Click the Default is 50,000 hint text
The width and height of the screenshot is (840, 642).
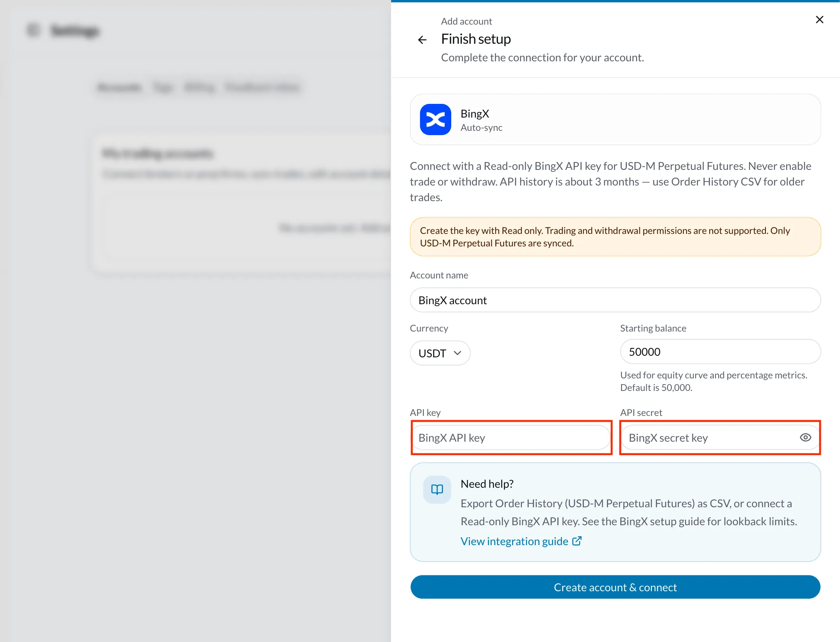point(656,387)
